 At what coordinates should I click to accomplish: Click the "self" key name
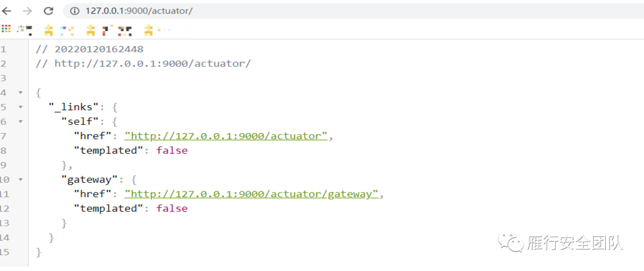pos(79,121)
